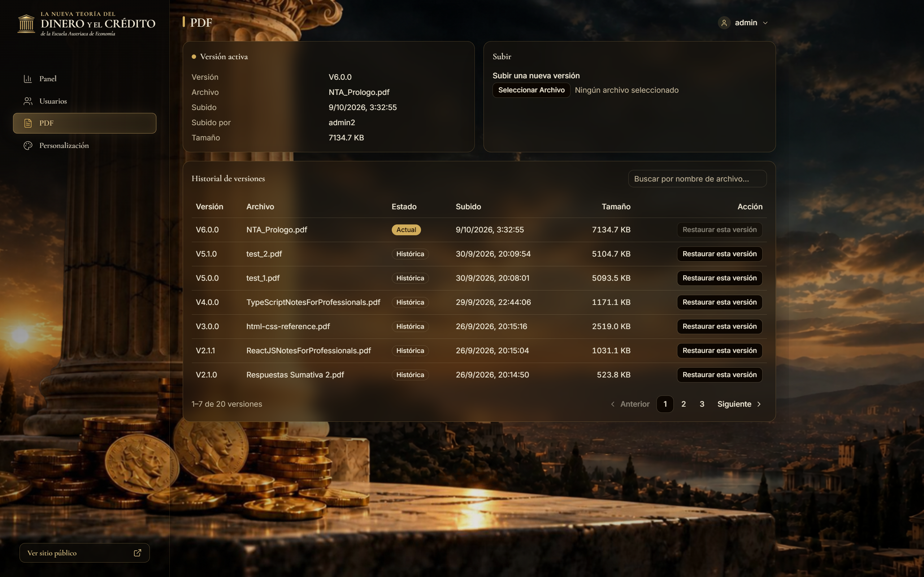Open Ver sitio público link
The image size is (924, 577).
point(84,552)
